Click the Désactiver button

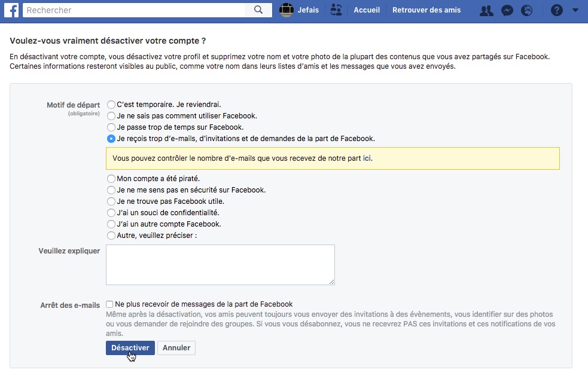pyautogui.click(x=130, y=348)
